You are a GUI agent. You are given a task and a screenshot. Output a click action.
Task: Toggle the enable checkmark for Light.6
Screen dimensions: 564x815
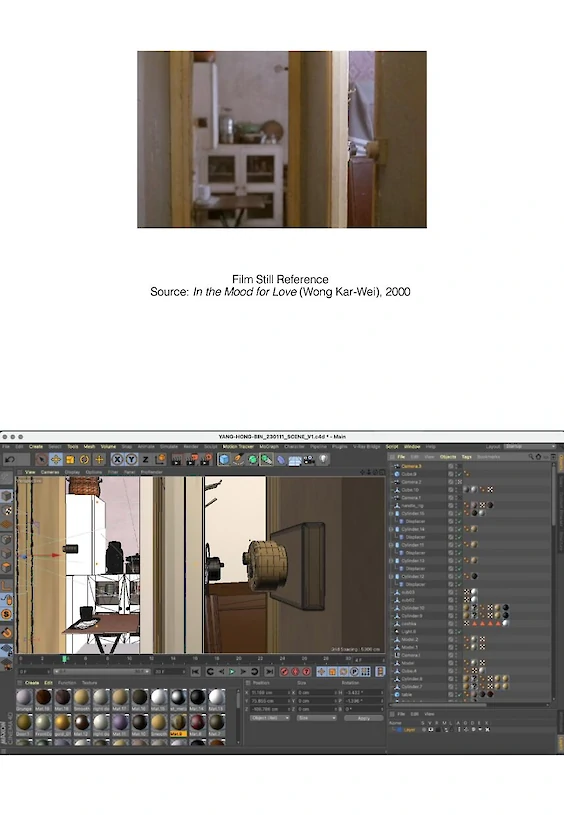tap(459, 632)
